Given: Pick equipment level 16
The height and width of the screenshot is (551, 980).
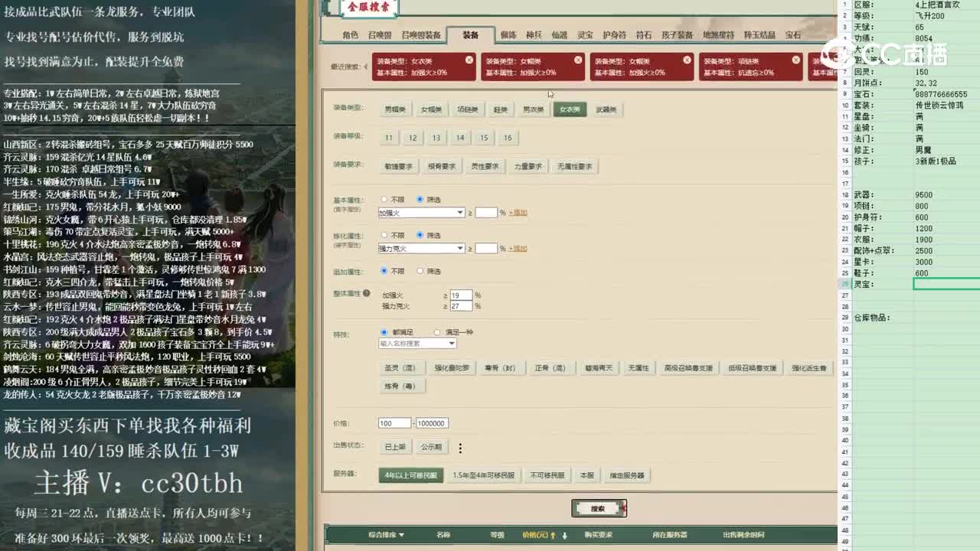Looking at the screenshot, I should tap(508, 138).
